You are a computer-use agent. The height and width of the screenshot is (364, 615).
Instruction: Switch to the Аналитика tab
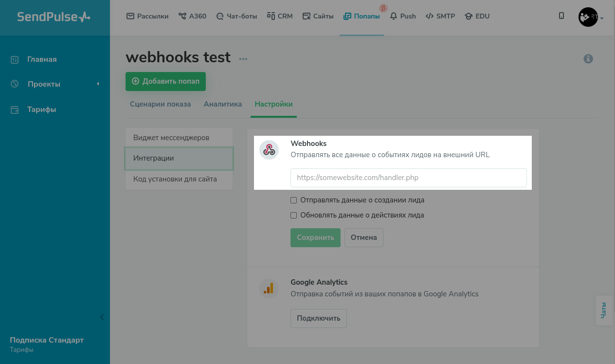tap(222, 104)
